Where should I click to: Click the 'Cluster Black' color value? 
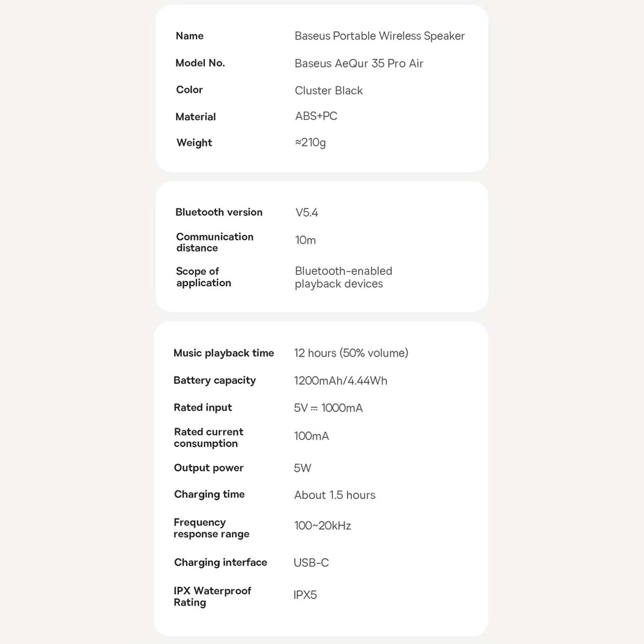point(328,91)
